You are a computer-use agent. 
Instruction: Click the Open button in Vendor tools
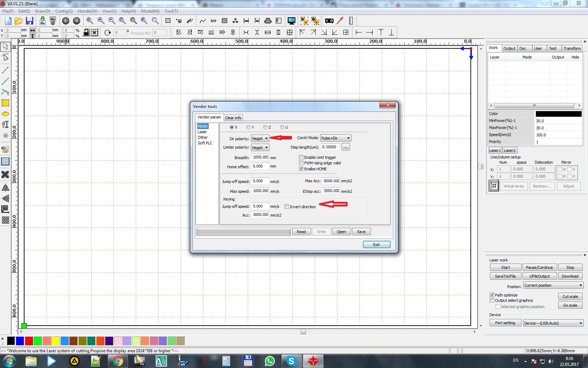tap(341, 232)
